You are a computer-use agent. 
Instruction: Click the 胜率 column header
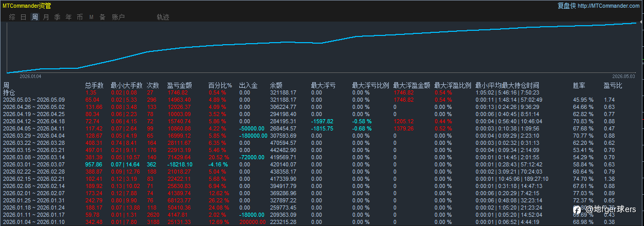(x=579, y=86)
